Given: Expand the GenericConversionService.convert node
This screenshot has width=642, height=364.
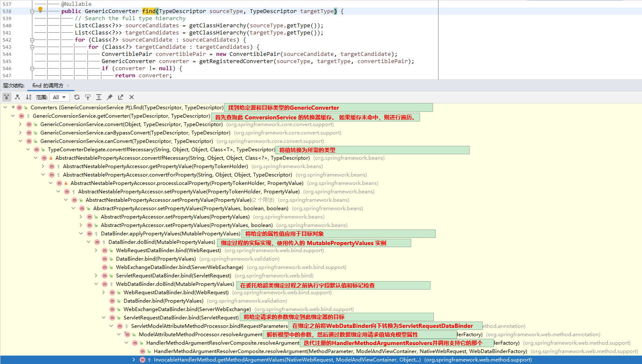Looking at the screenshot, I should pos(20,124).
